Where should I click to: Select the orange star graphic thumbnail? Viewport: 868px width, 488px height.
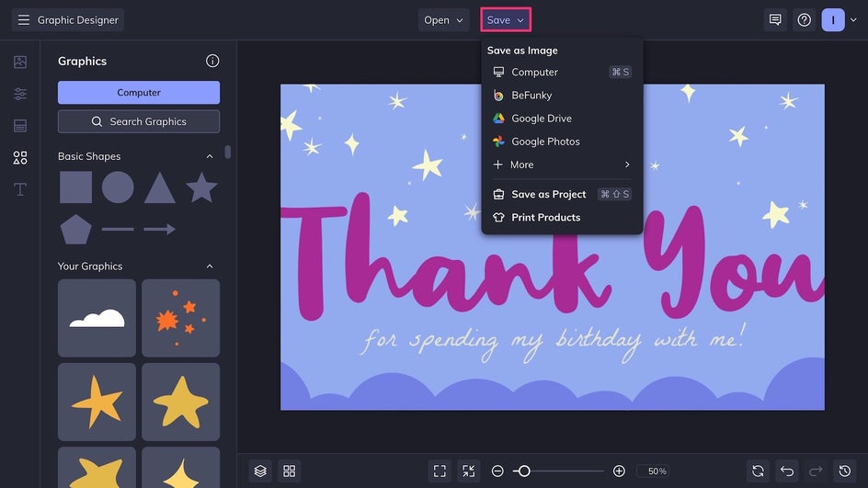tap(97, 403)
